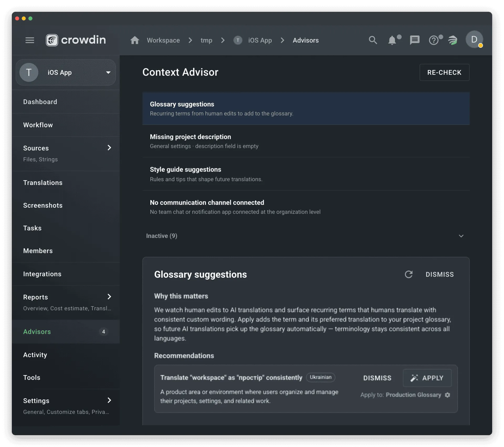The image size is (504, 447).
Task: Open Tools in the sidebar
Action: coord(66,377)
